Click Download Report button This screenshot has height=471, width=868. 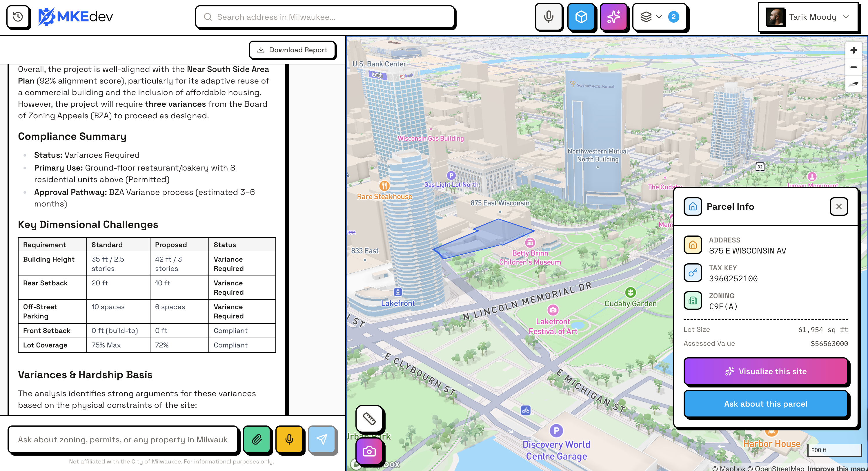pos(292,50)
